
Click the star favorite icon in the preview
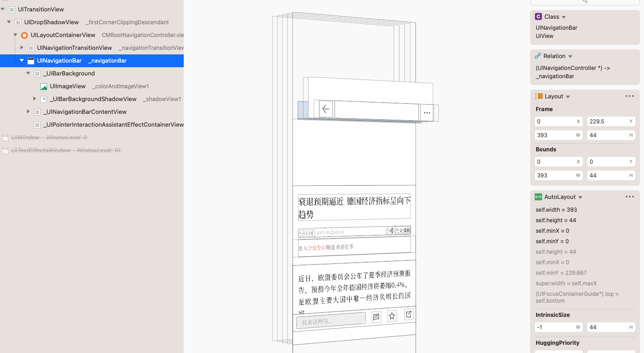coord(392,316)
